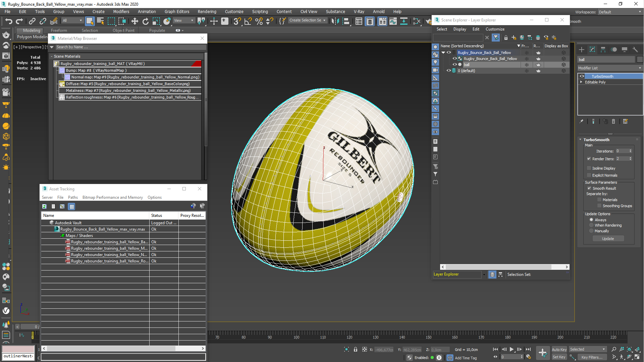Click Table View icon in Asset Tracking

click(72, 206)
